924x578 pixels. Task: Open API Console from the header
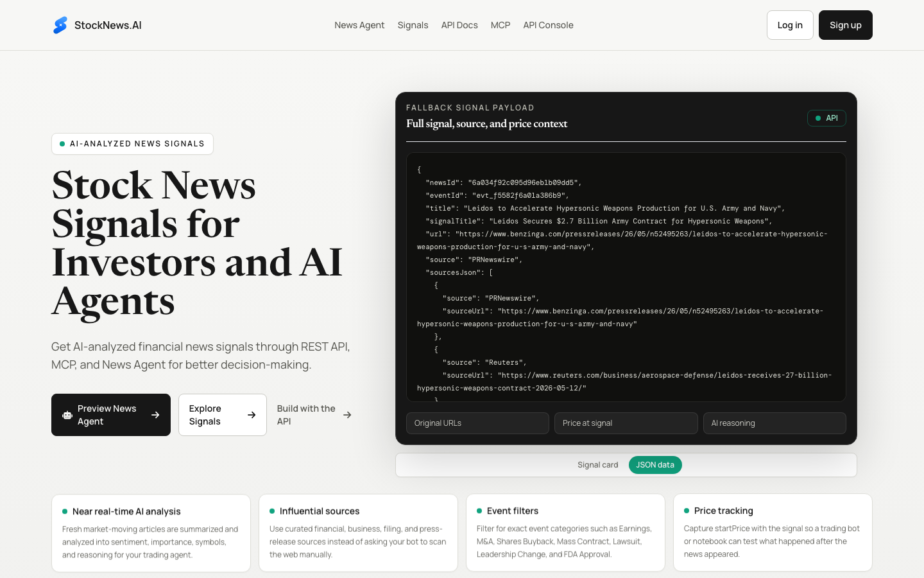548,25
